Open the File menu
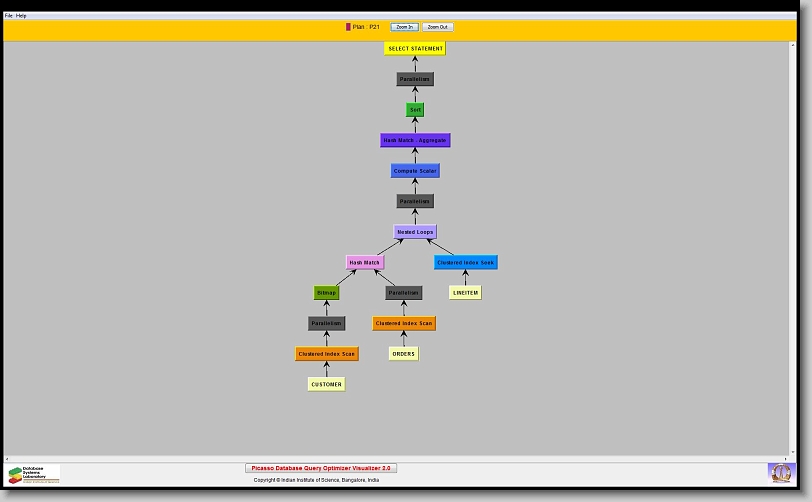Image resolution: width=812 pixels, height=502 pixels. (x=9, y=16)
